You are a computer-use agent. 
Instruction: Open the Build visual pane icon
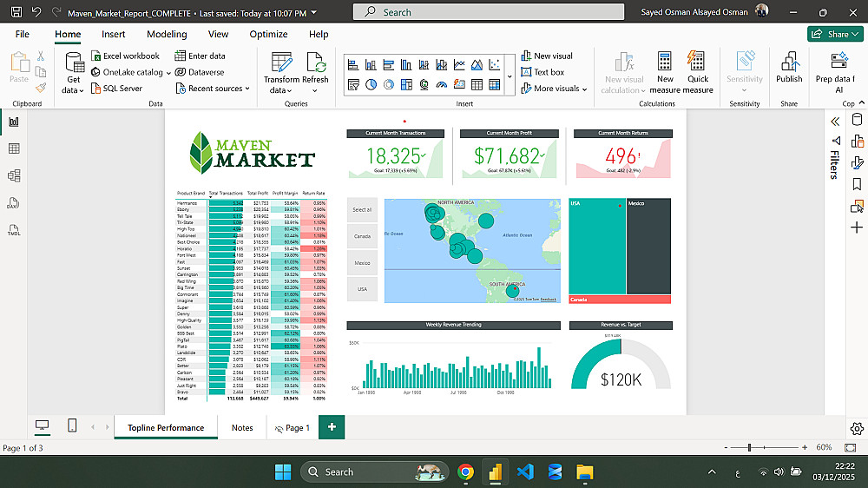tap(857, 142)
